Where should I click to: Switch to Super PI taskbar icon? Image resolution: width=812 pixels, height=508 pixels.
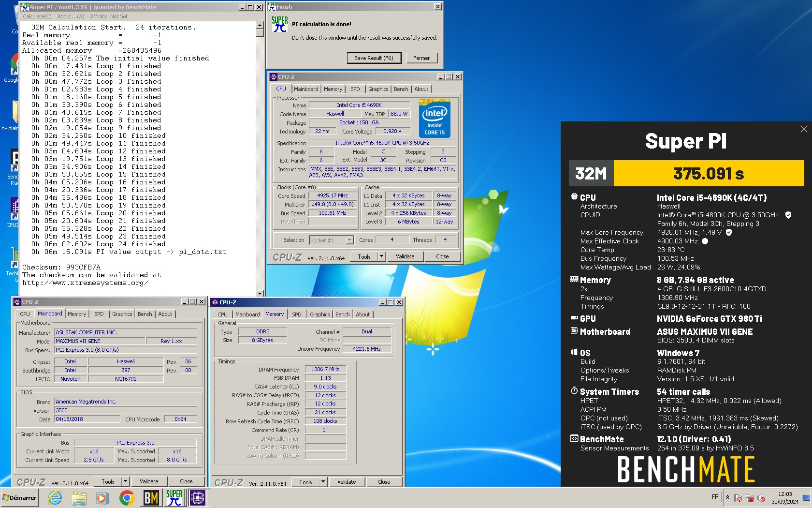click(174, 497)
